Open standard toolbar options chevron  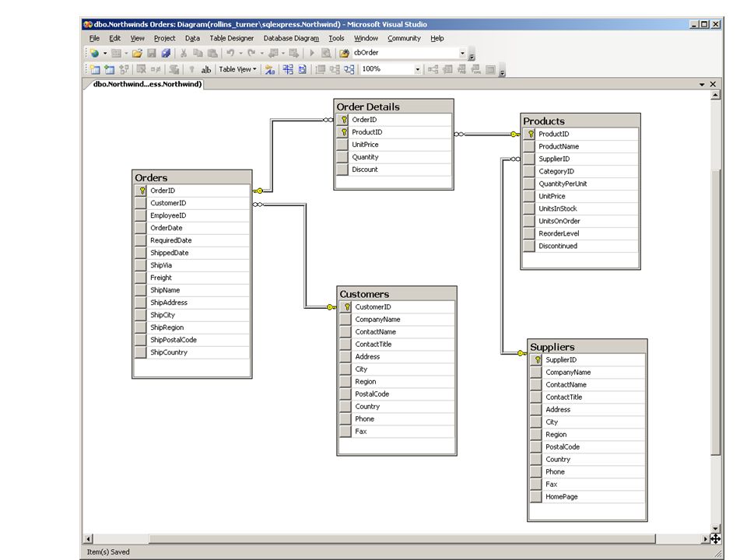point(472,56)
